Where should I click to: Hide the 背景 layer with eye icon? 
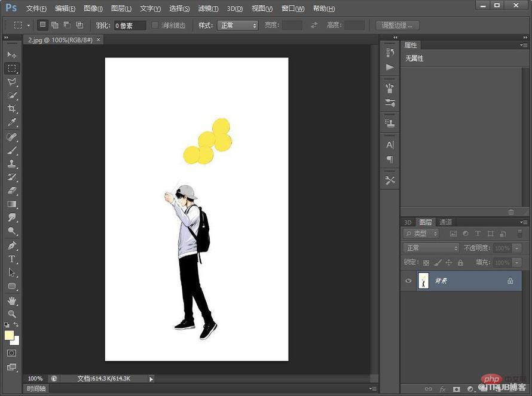(408, 281)
